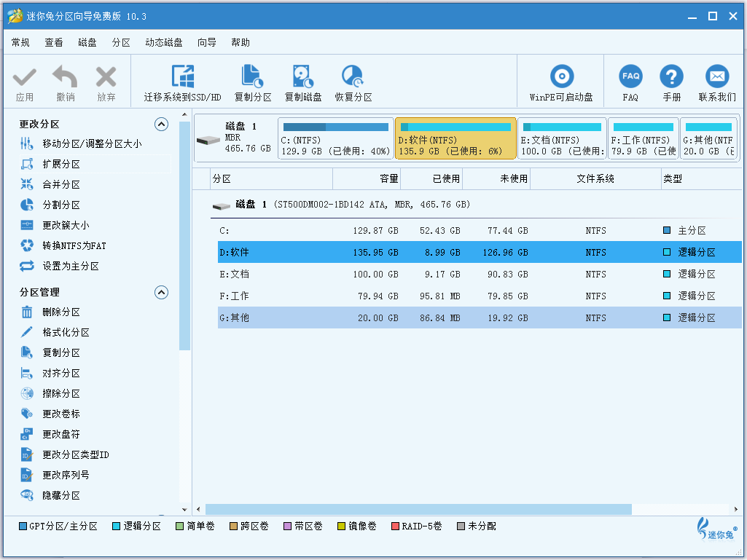Open the 动态磁盘 menu
Screen dimensions: 747x560
164,42
